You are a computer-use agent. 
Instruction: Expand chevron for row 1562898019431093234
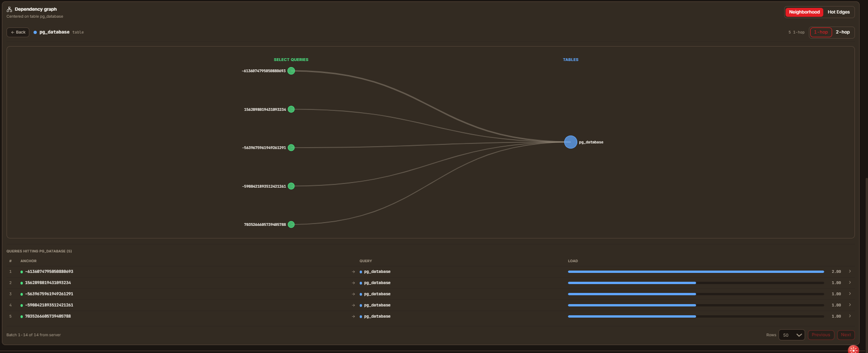pyautogui.click(x=850, y=283)
